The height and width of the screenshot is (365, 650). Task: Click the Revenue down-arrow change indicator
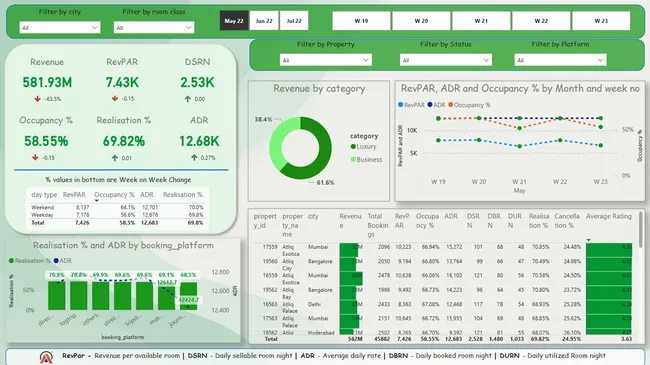point(38,99)
